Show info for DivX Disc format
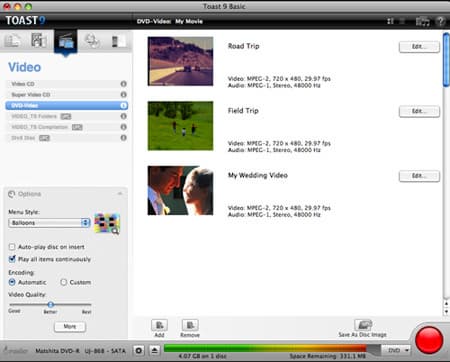 [123, 138]
